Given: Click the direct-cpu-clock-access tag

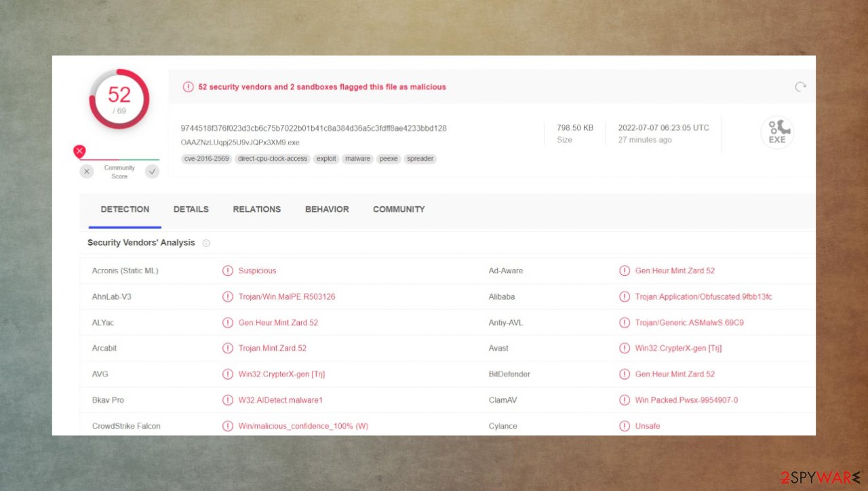Looking at the screenshot, I should click(x=273, y=159).
